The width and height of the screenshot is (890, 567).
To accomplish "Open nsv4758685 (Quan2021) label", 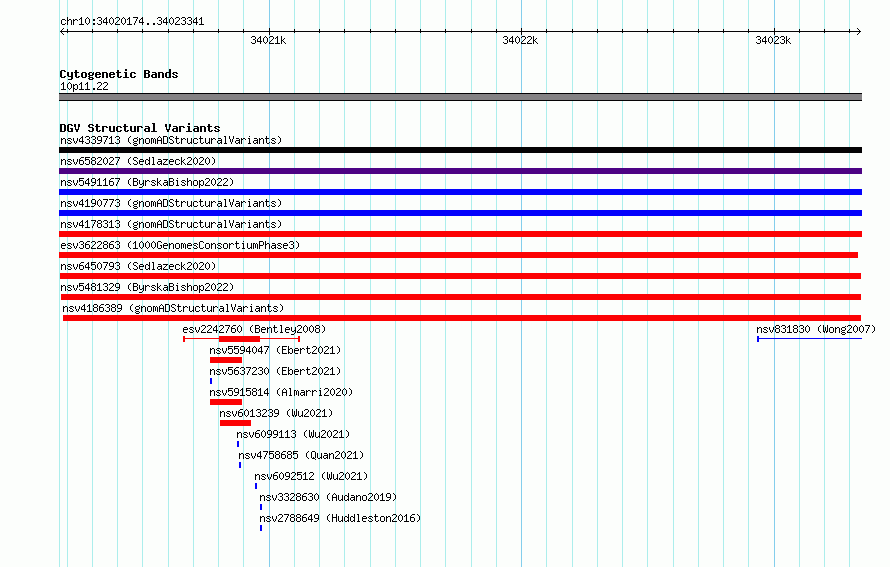I will pos(301,455).
